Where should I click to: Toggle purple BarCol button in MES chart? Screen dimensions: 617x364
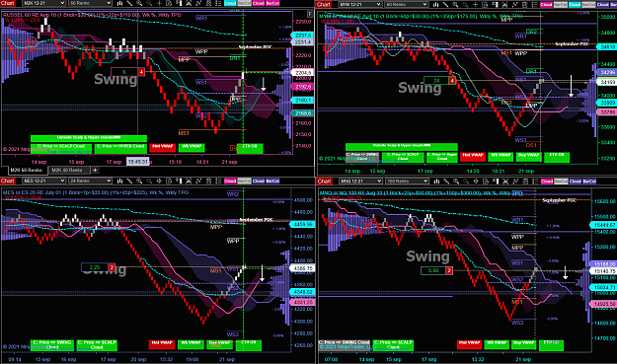272,181
